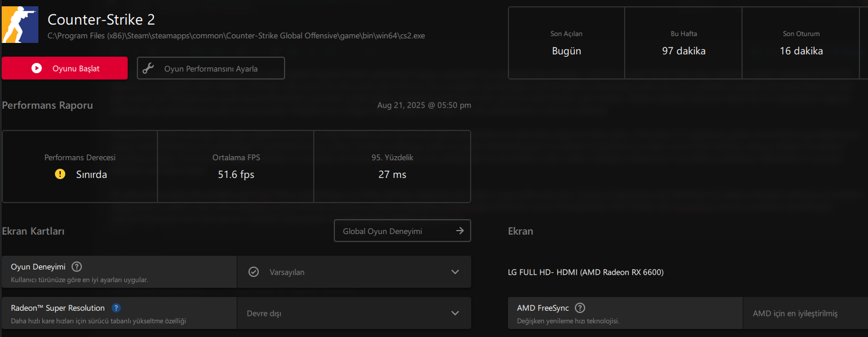Open Oyun Performansını Ayarla
Viewport: 868px width, 337px height.
[x=211, y=68]
